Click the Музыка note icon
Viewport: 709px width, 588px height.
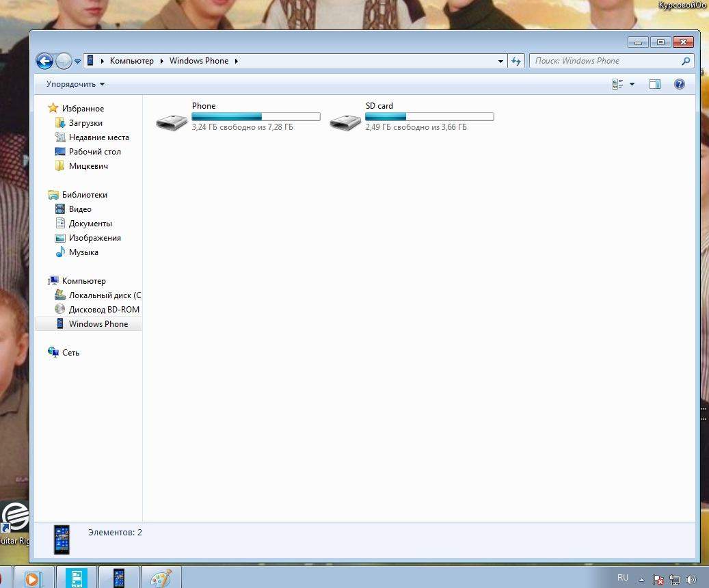[59, 252]
